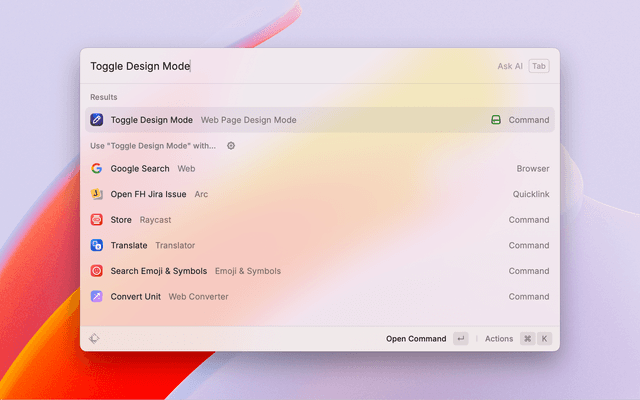Click the Tab key hint button

(x=539, y=66)
